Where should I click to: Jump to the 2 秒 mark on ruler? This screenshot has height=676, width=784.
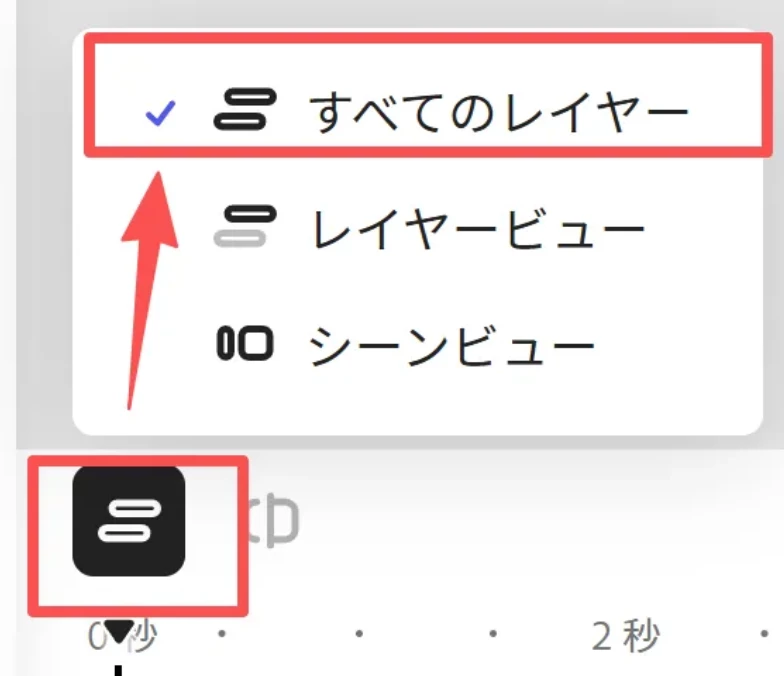click(626, 636)
